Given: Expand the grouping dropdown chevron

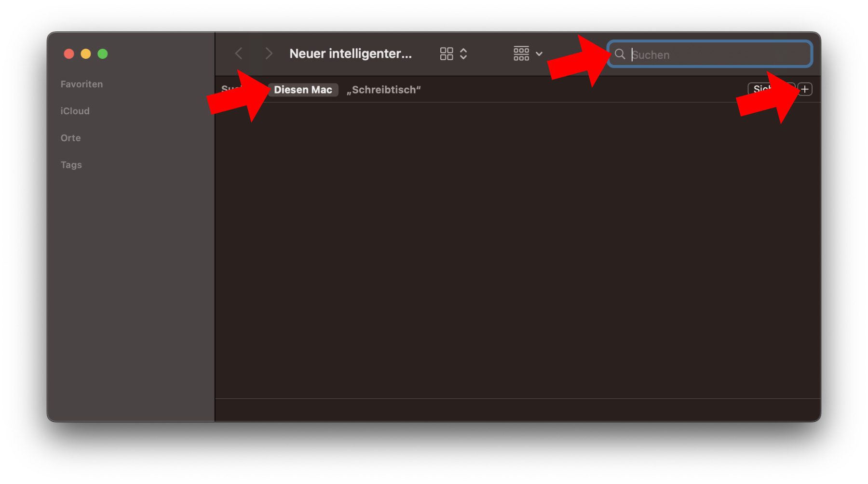Looking at the screenshot, I should [539, 54].
